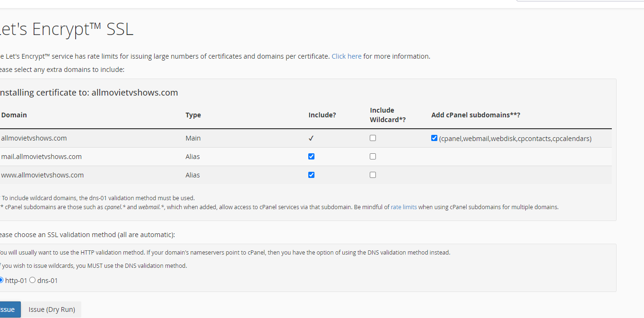The height and width of the screenshot is (318, 644).
Task: Open the Click here rate limits link
Action: click(x=347, y=56)
